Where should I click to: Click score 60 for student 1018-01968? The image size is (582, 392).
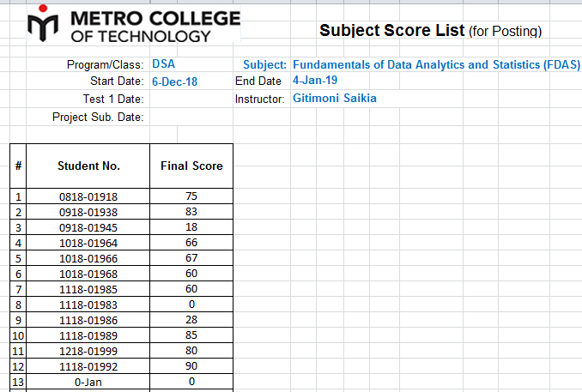click(191, 274)
